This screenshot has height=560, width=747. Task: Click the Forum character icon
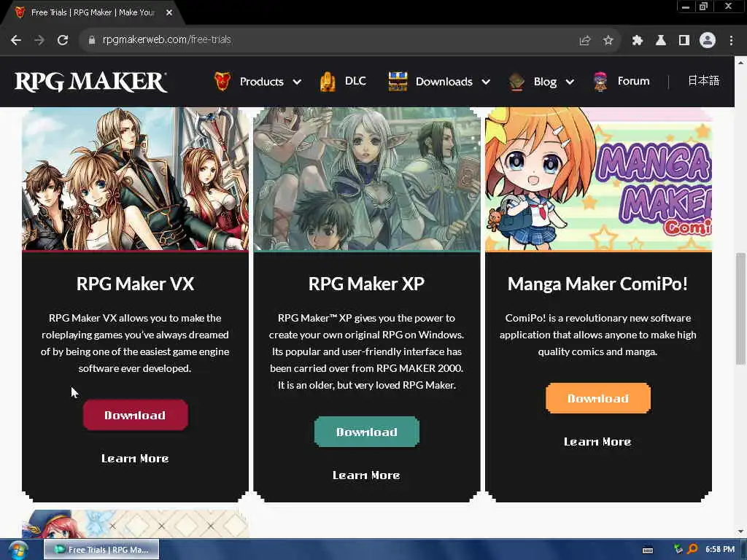coord(600,82)
